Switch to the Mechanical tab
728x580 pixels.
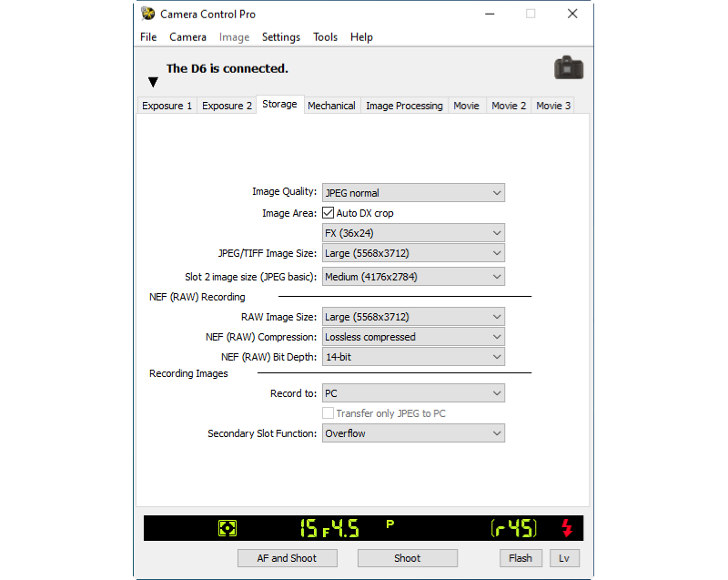pyautogui.click(x=331, y=106)
